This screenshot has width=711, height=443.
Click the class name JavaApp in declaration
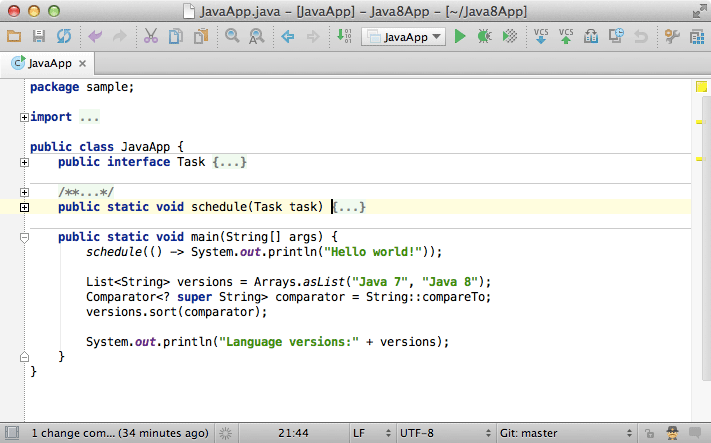146,147
